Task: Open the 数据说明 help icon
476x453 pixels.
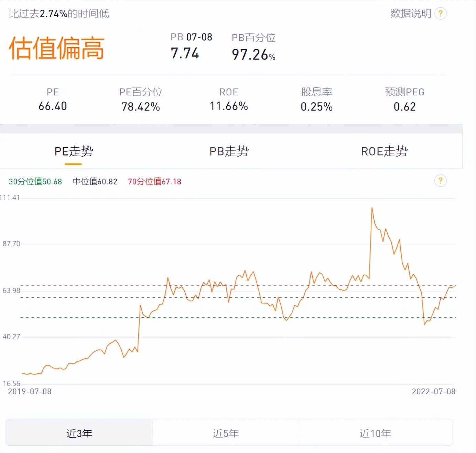Action: pos(441,13)
